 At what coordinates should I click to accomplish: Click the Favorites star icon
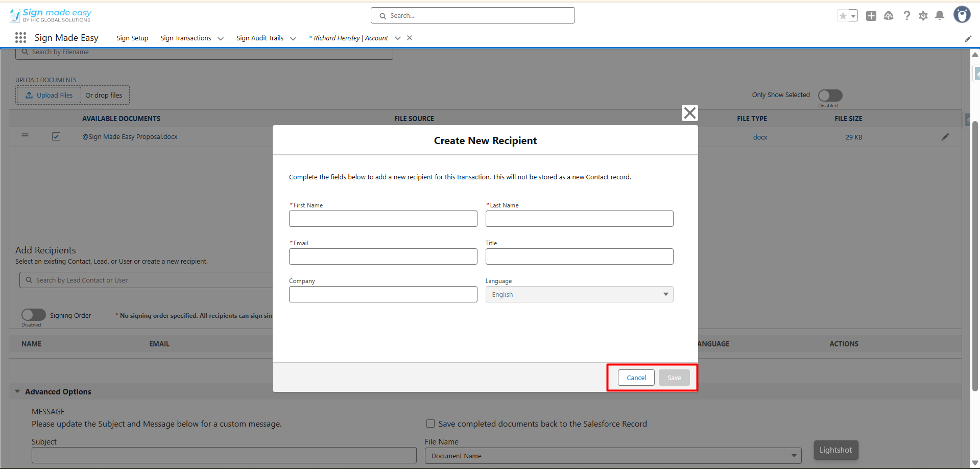(843, 16)
